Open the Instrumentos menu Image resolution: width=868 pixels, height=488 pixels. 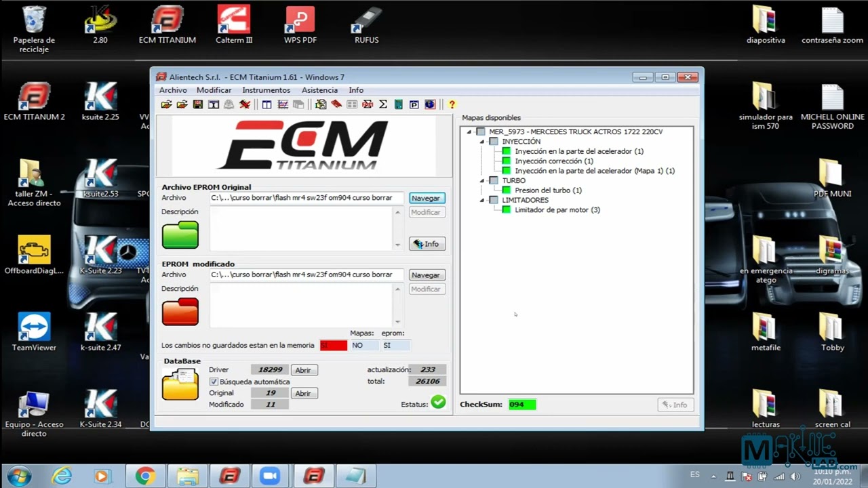[266, 90]
